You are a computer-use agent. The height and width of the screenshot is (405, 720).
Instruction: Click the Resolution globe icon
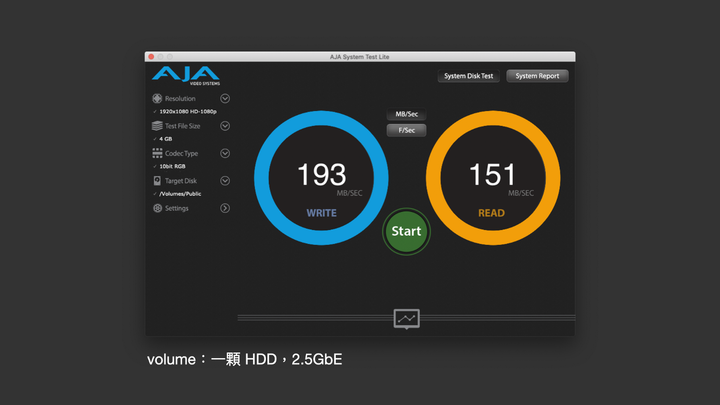[x=157, y=98]
